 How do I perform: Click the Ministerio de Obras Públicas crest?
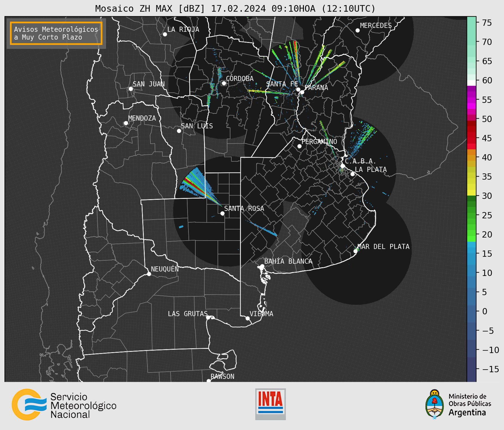click(435, 404)
